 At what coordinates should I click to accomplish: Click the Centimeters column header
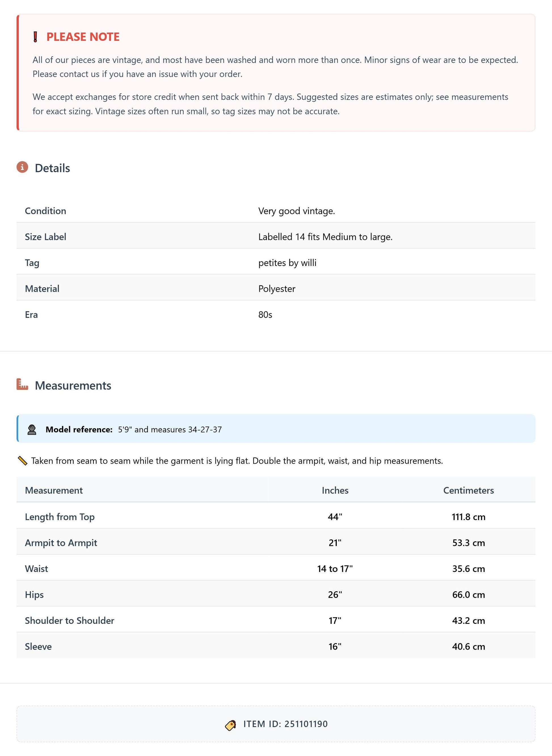pyautogui.click(x=469, y=490)
